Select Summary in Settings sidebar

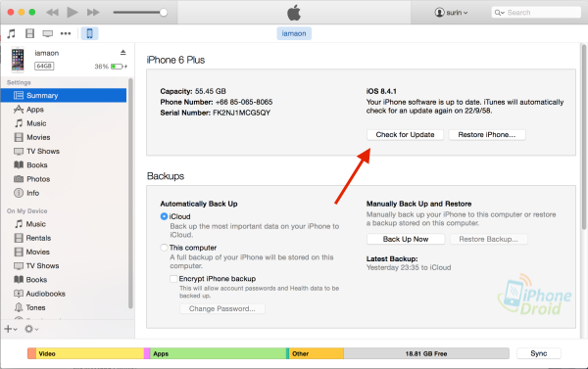[64, 95]
